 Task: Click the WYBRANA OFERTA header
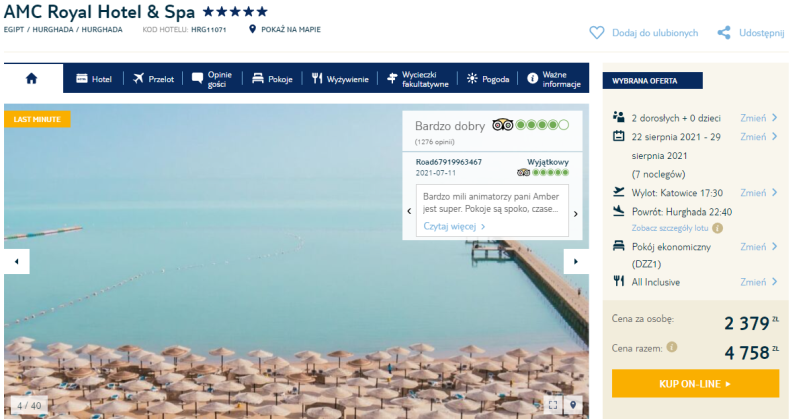[652, 81]
